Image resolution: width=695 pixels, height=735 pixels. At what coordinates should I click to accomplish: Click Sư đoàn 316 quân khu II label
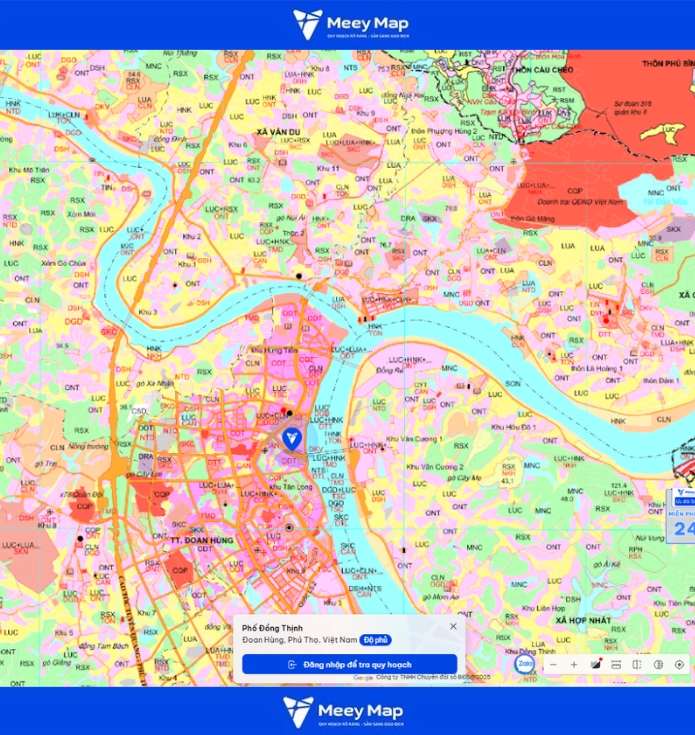click(x=633, y=107)
